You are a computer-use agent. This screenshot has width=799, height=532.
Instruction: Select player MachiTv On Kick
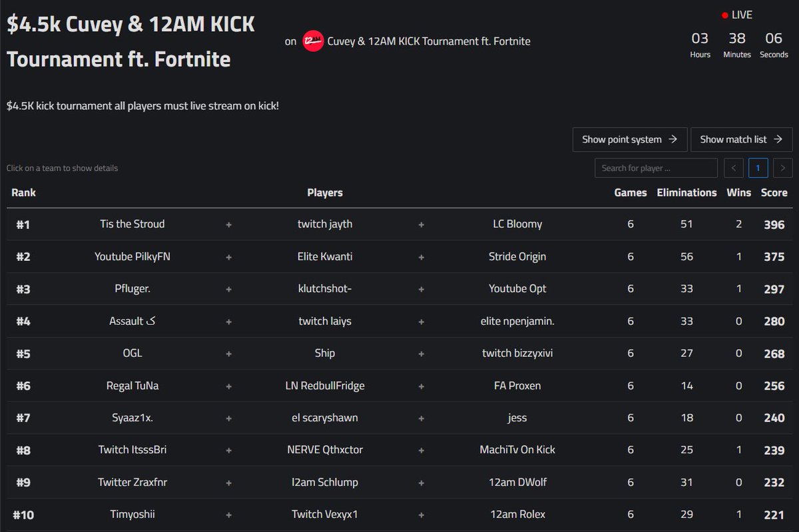click(x=517, y=449)
